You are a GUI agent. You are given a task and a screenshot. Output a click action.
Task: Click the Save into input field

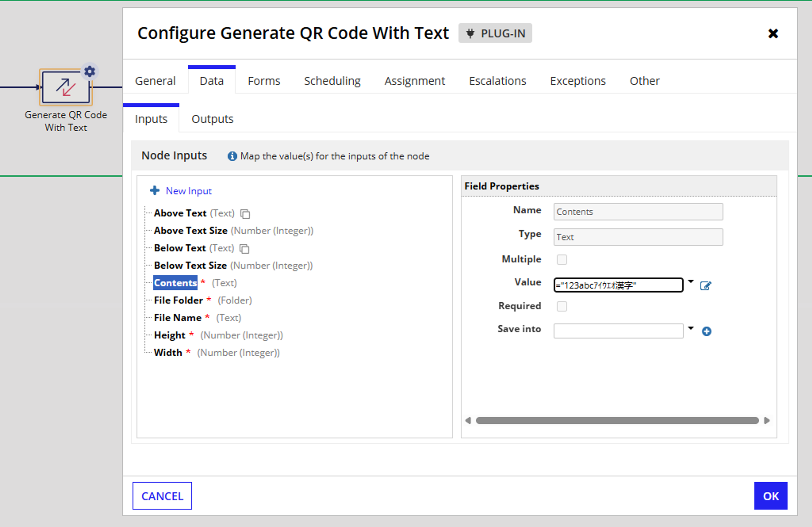(618, 331)
